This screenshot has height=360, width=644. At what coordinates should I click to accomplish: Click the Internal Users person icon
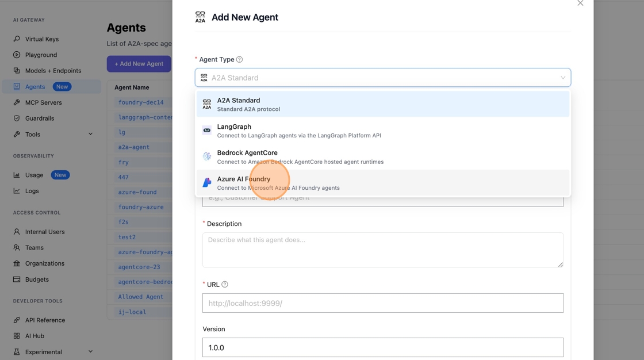click(17, 231)
